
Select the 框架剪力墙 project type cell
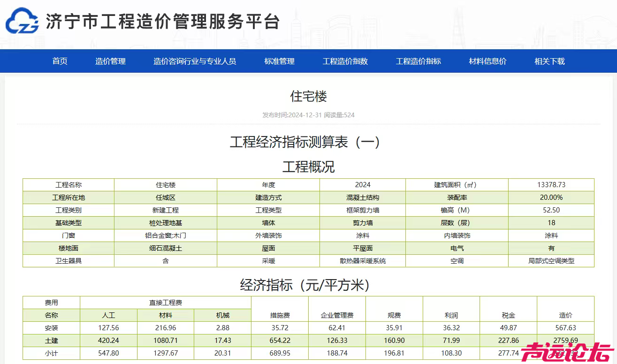[x=362, y=210]
